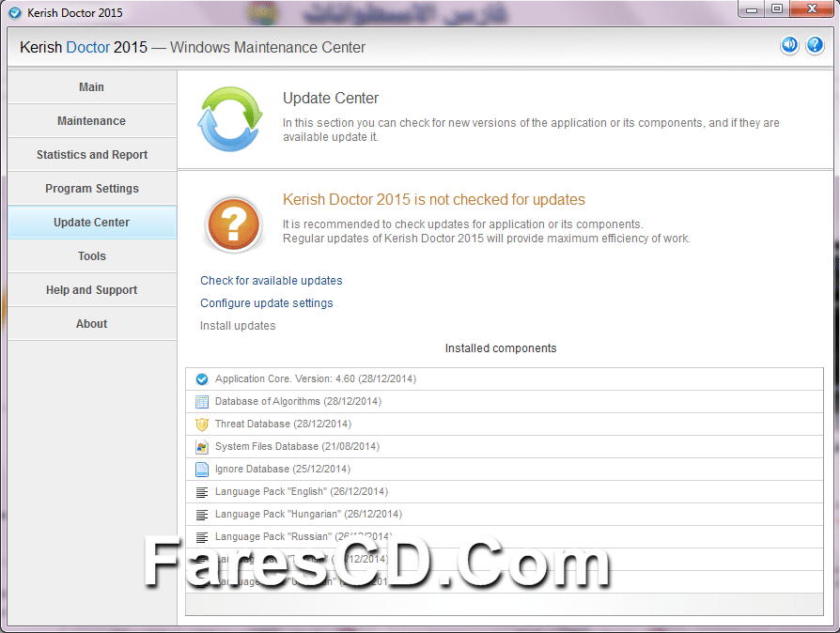Click the Russian language pack lines icon

(x=202, y=537)
